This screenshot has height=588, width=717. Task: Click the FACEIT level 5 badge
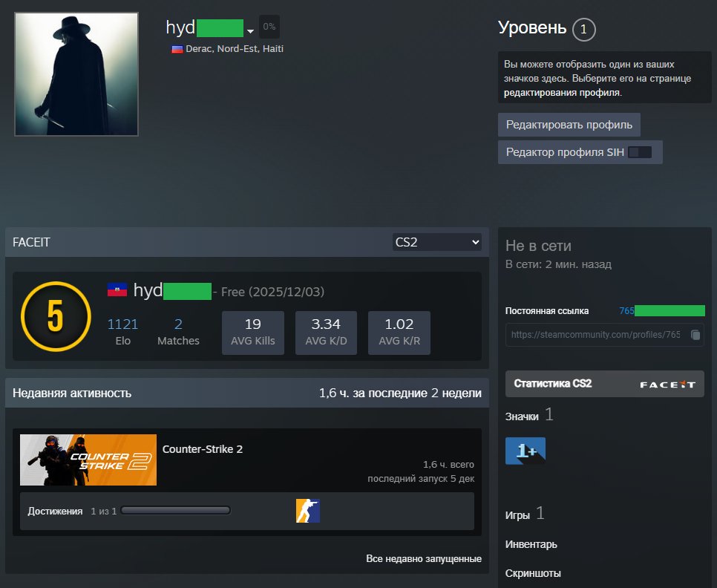tap(54, 317)
